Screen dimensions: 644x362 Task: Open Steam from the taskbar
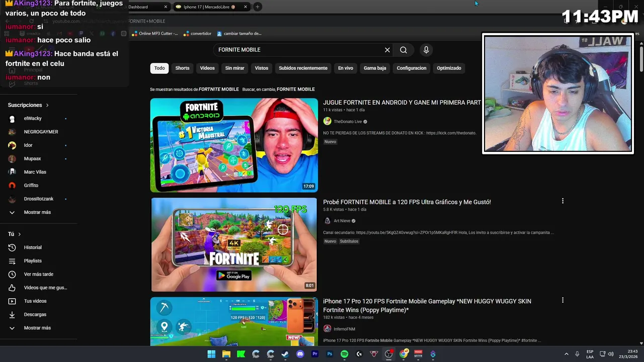point(285,354)
